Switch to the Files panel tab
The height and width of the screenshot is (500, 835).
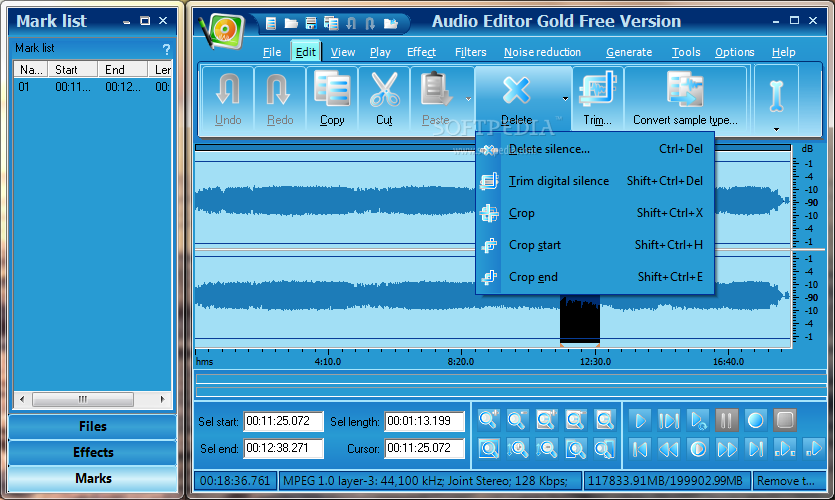pyautogui.click(x=93, y=427)
